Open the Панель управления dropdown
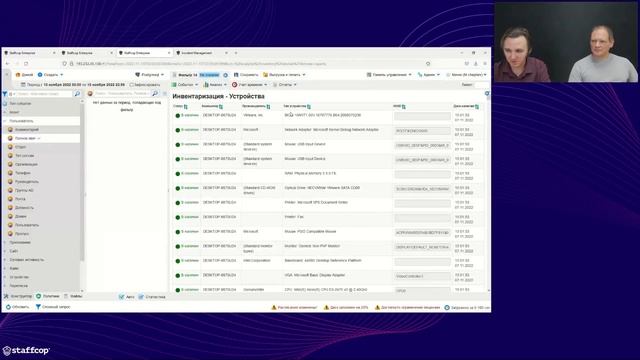The height and width of the screenshot is (360, 640). (389, 75)
